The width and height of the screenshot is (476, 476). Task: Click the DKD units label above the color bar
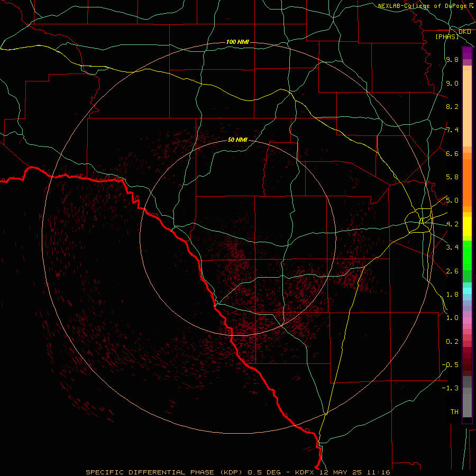click(464, 32)
